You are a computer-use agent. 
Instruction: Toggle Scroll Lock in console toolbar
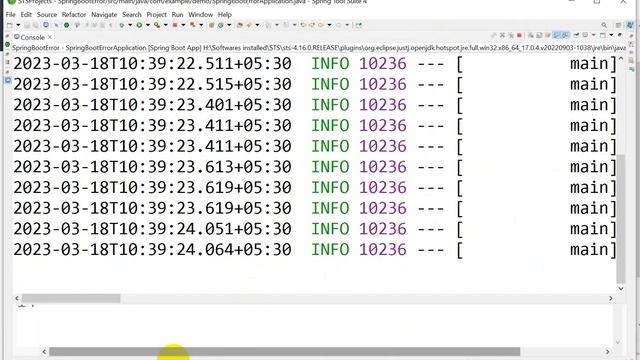point(539,36)
